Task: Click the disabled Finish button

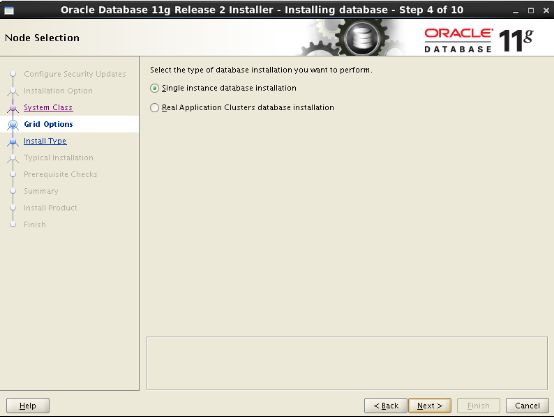Action: (478, 406)
